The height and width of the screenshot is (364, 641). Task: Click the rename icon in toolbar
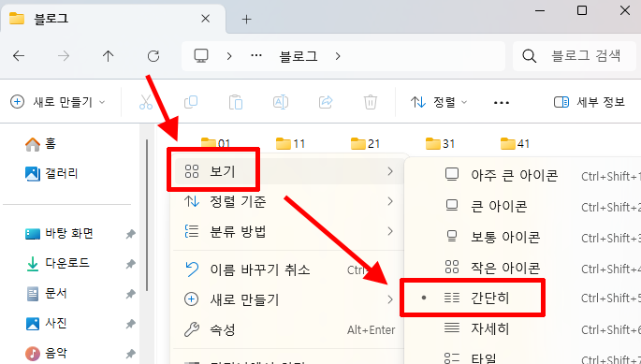tap(281, 102)
